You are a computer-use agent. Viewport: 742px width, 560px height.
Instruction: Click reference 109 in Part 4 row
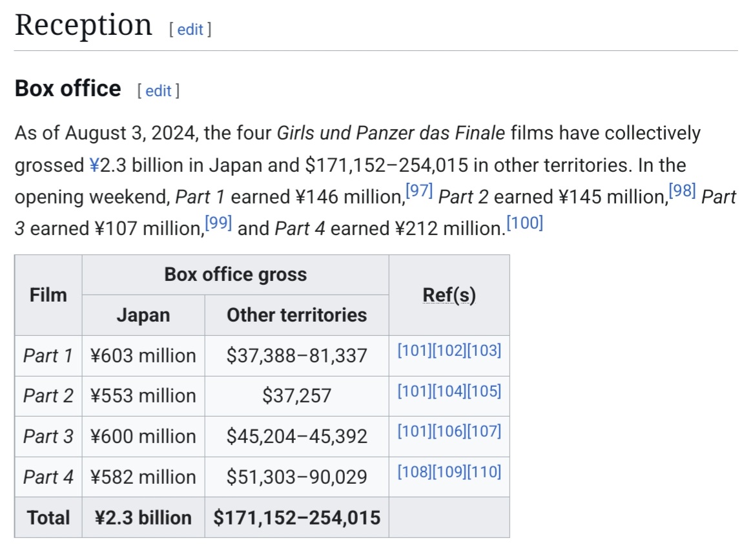(x=449, y=472)
